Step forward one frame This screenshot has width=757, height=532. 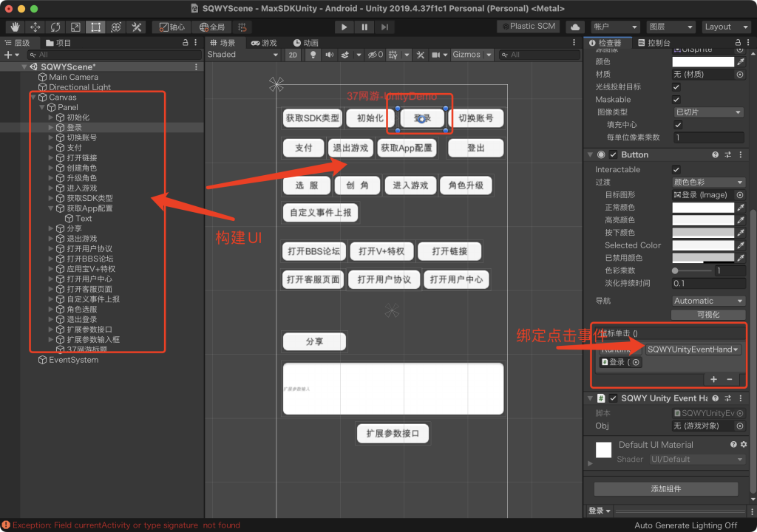click(384, 27)
